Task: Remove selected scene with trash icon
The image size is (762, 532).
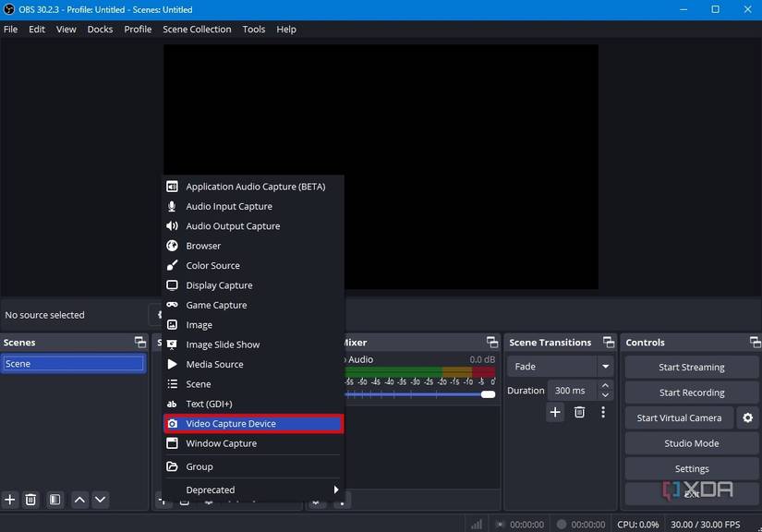Action: coord(30,500)
